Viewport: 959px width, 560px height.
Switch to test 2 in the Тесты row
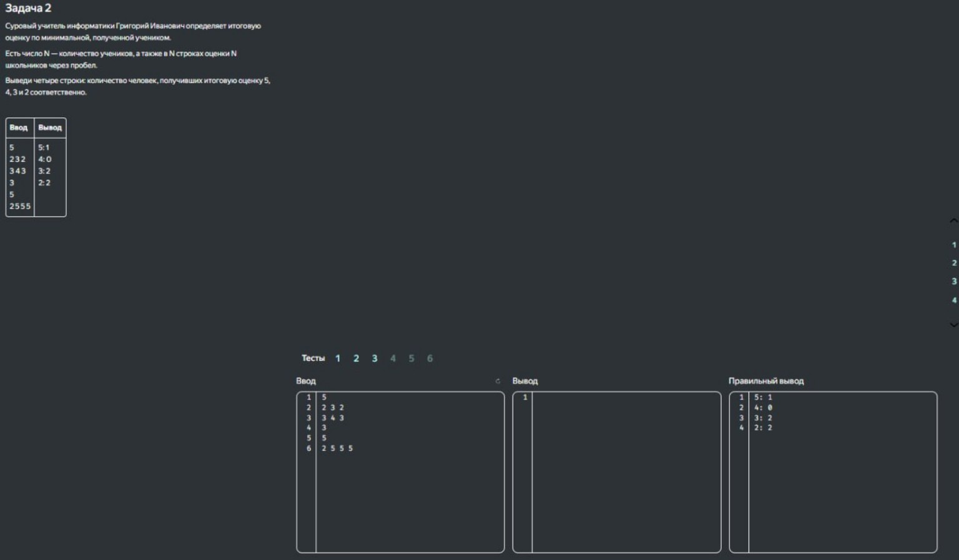point(356,358)
